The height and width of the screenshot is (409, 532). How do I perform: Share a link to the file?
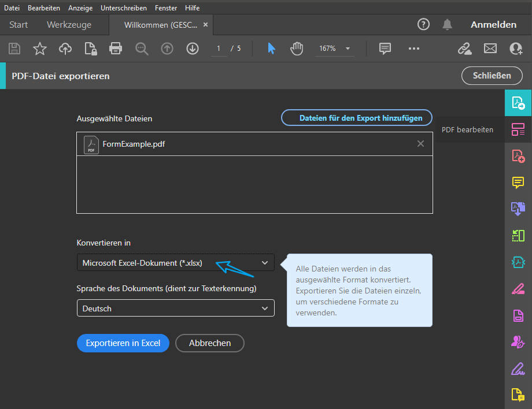[x=464, y=49]
